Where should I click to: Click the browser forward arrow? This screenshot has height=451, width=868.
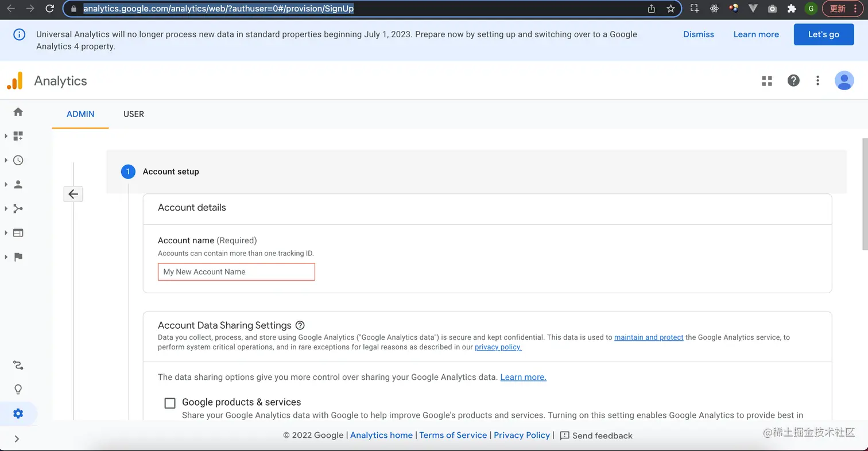(30, 9)
